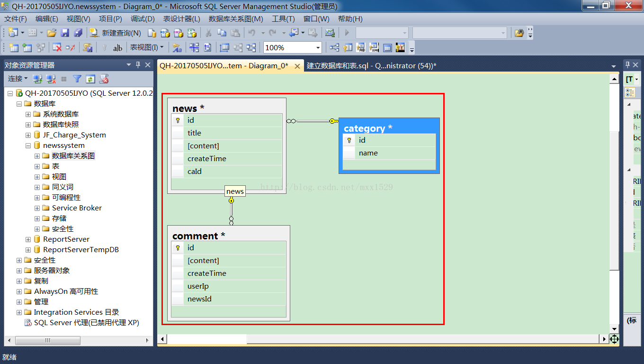Click the Remove from Diagram icon

tap(71, 47)
